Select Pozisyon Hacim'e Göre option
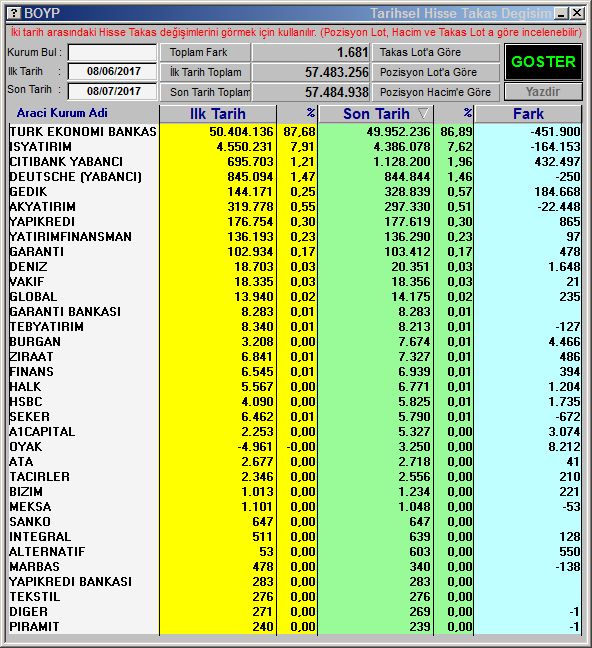Viewport: 592px width, 648px height. [x=436, y=92]
